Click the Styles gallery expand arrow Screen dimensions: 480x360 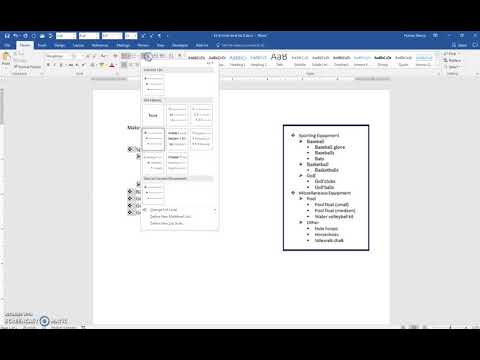[x=438, y=66]
